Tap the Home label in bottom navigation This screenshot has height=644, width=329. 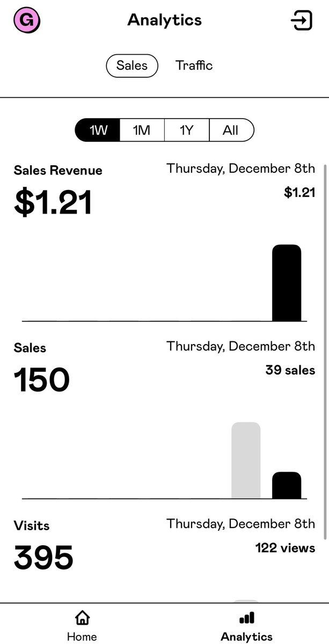pos(82,637)
